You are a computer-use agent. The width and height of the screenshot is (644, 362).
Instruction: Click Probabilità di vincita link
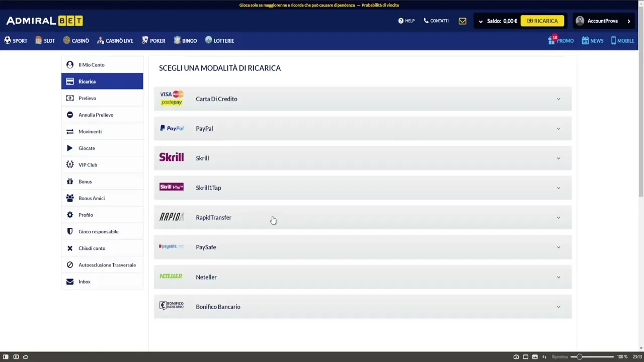(x=380, y=5)
